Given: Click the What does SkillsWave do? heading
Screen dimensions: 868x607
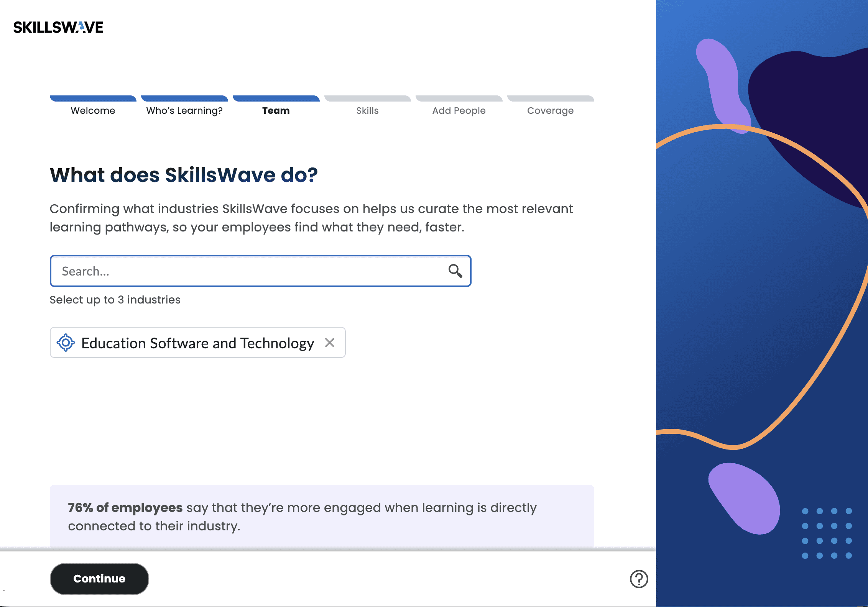Looking at the screenshot, I should (184, 175).
